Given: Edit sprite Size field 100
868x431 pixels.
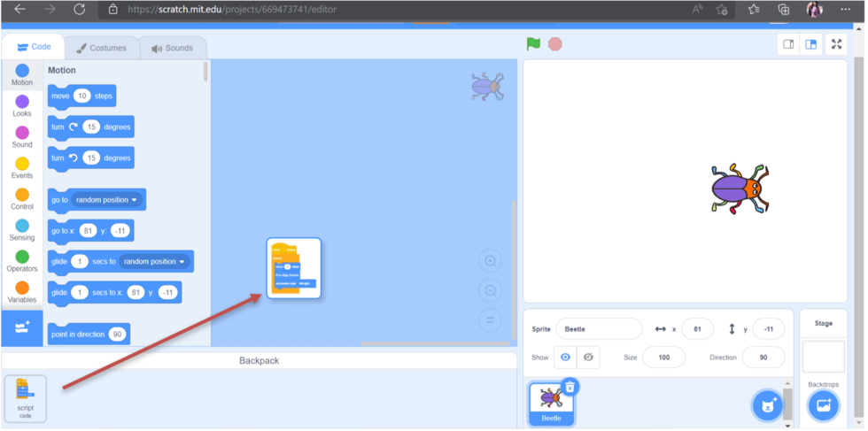Looking at the screenshot, I should 663,358.
